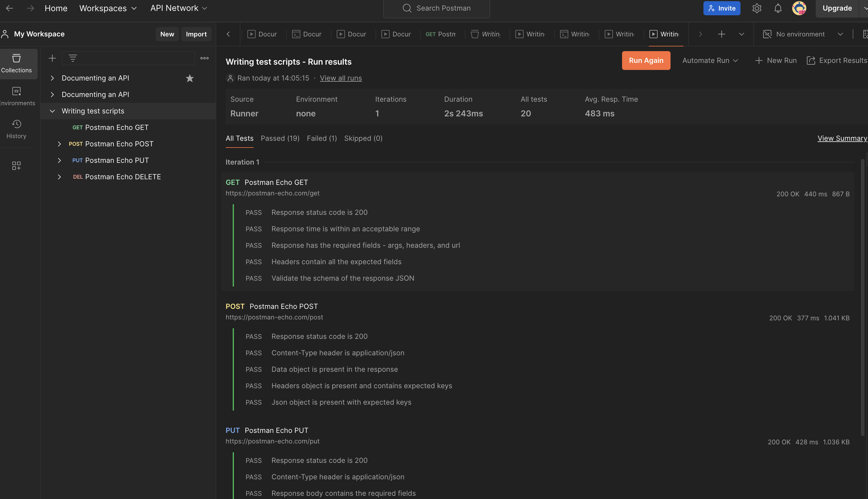Expand the Postman Echo POST request
This screenshot has height=499, width=868.
coord(59,144)
